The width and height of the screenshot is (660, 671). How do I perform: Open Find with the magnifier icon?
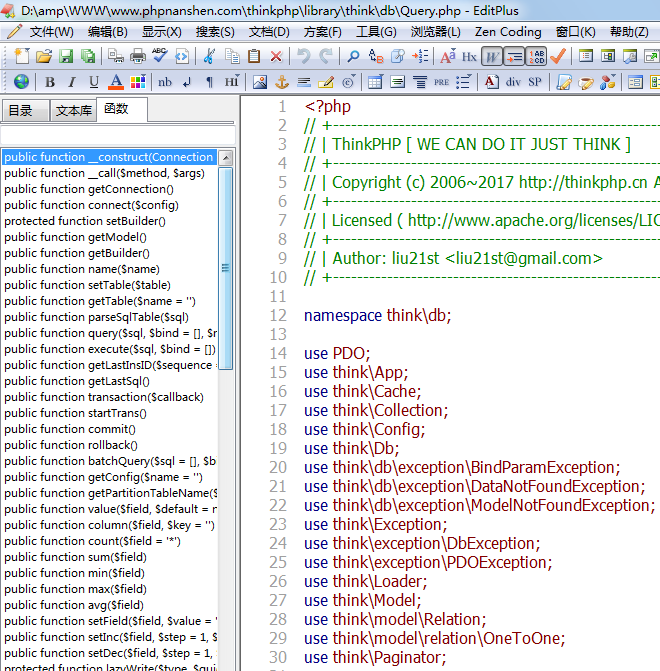pyautogui.click(x=354, y=56)
